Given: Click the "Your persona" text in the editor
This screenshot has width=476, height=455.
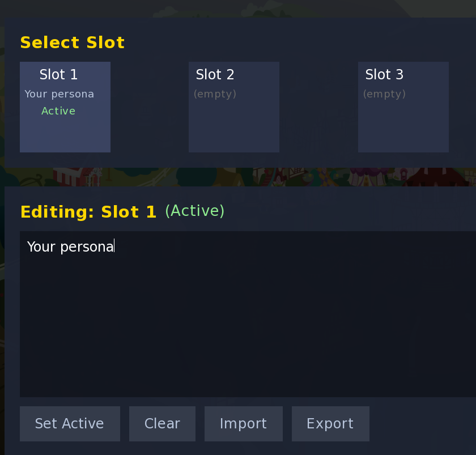Looking at the screenshot, I should tap(70, 246).
